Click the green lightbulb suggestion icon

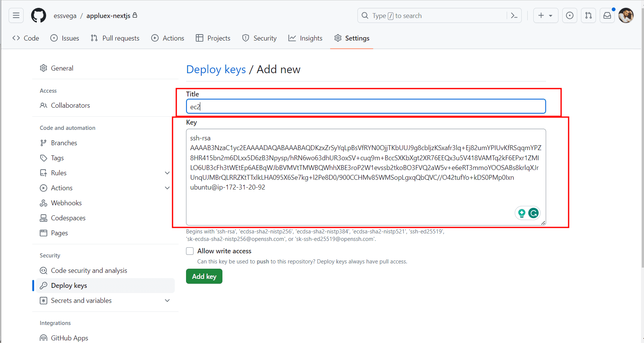[521, 213]
